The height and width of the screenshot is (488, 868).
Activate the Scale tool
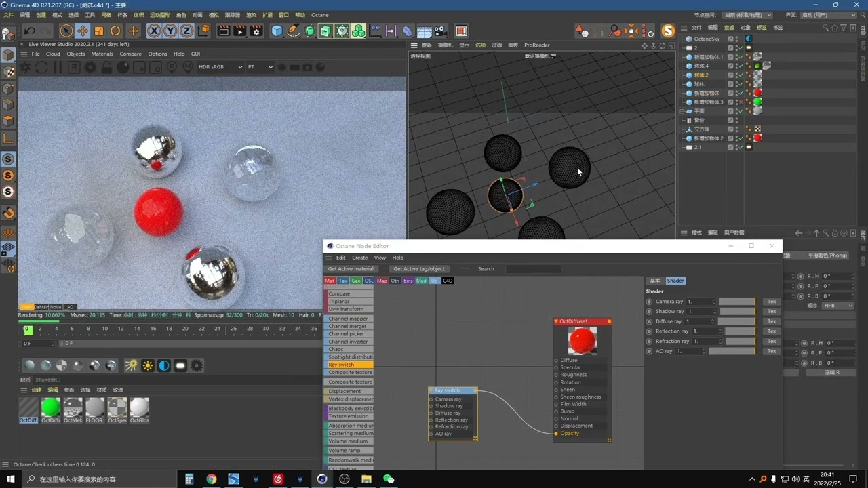(x=99, y=31)
